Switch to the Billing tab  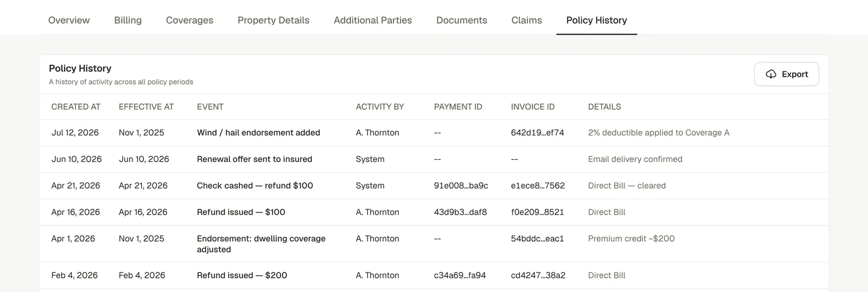128,20
